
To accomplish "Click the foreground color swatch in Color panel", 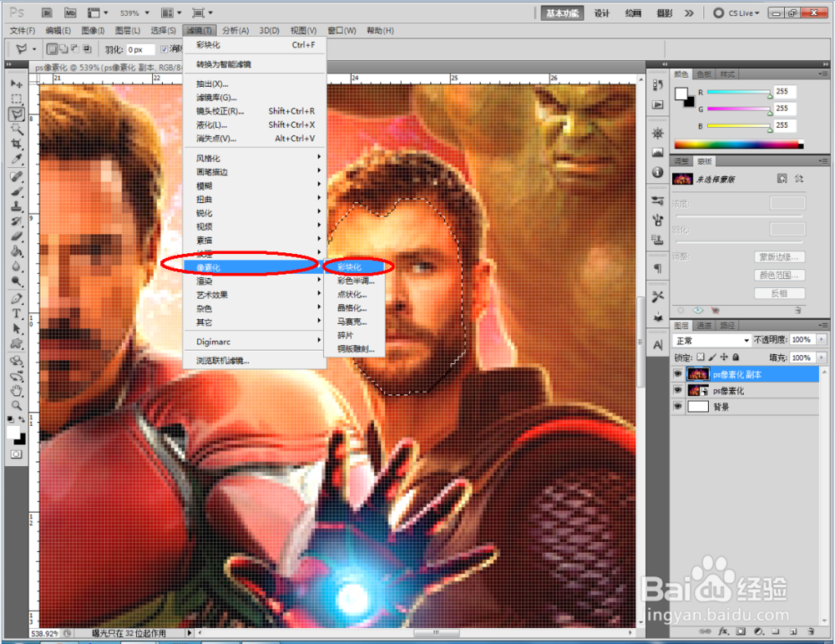I will (681, 94).
